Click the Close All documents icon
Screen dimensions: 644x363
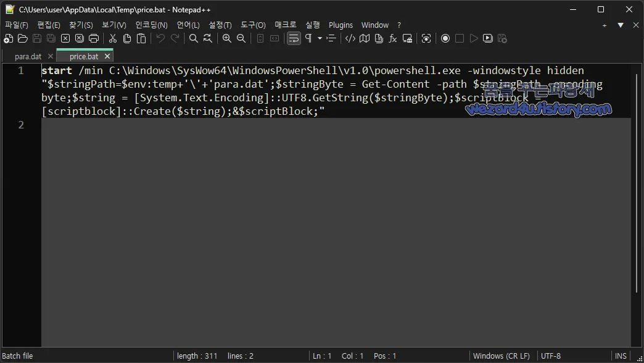[80, 39]
